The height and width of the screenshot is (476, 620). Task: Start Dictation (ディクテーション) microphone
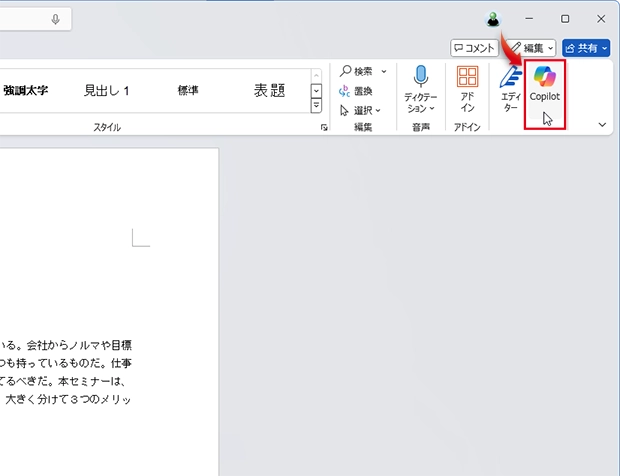tap(420, 90)
